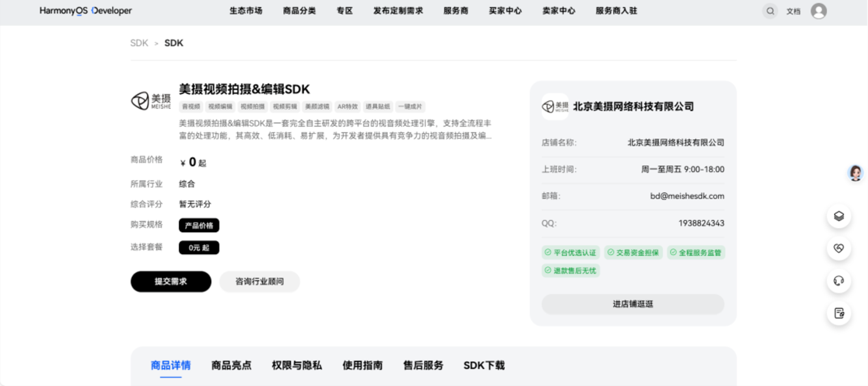
Task: Click the 综合 industry value
Action: [x=187, y=184]
